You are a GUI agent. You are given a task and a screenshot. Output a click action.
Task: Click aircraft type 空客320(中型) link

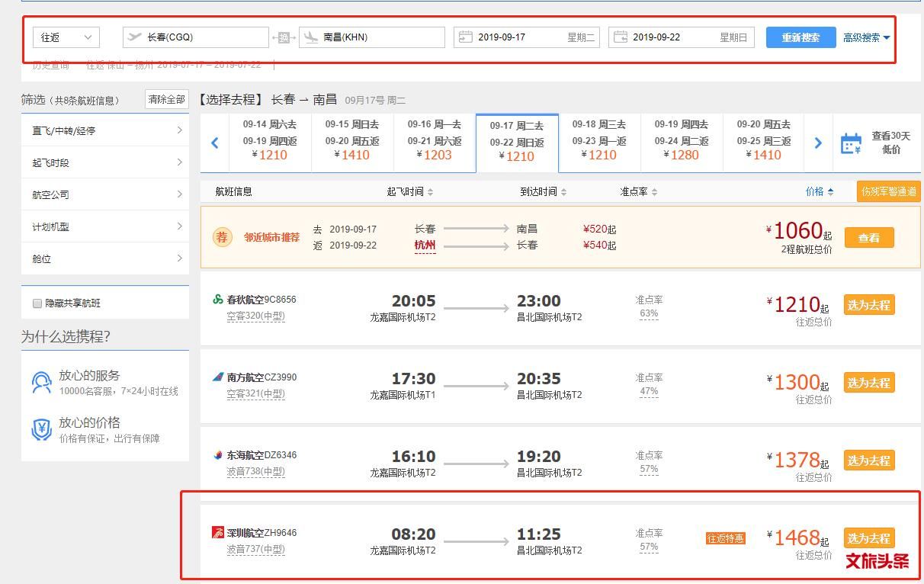pyautogui.click(x=255, y=316)
